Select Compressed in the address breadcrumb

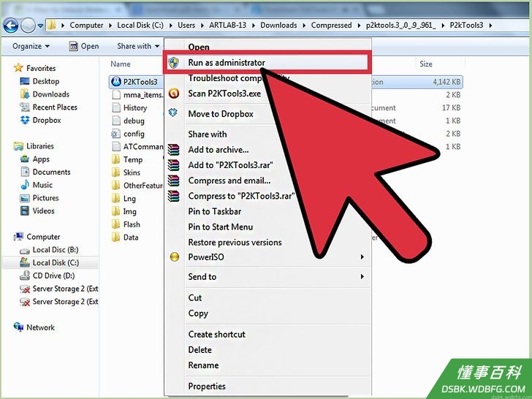pyautogui.click(x=331, y=25)
